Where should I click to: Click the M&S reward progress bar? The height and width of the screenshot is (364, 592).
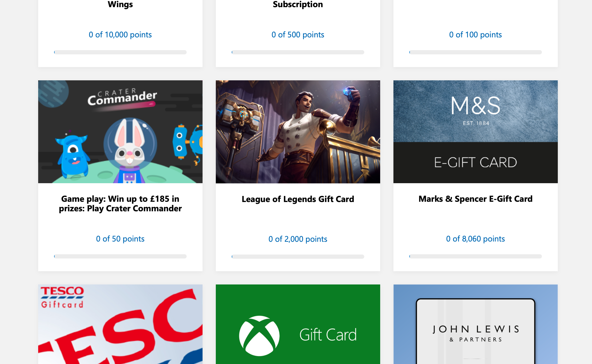point(475,256)
